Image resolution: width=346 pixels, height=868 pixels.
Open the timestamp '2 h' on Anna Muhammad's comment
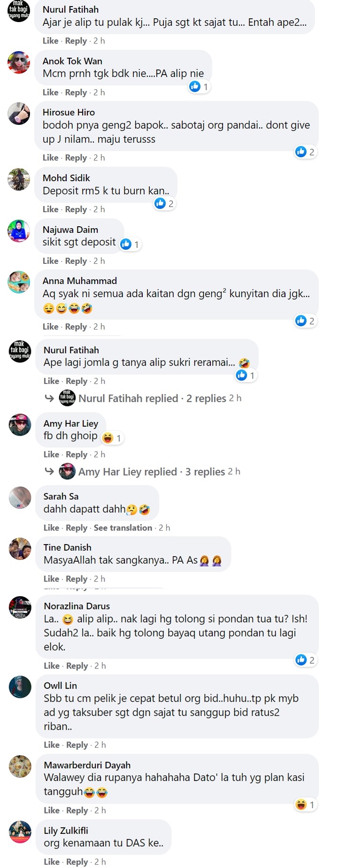click(99, 326)
